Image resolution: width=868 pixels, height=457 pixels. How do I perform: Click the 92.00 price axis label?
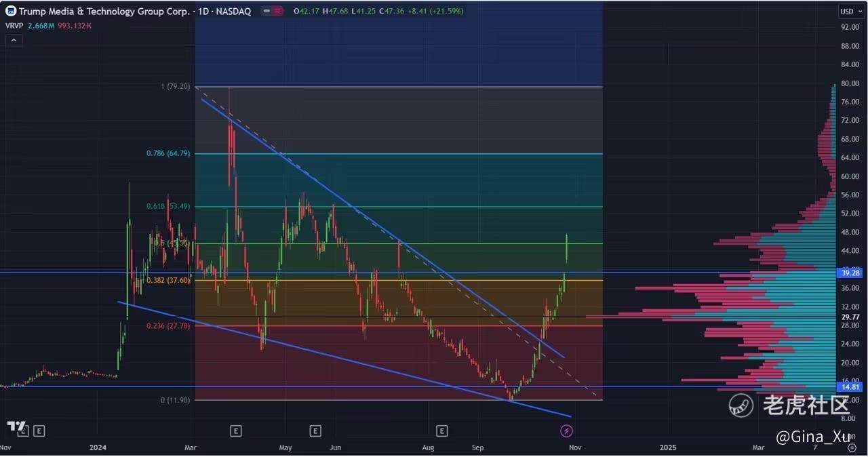pyautogui.click(x=850, y=27)
